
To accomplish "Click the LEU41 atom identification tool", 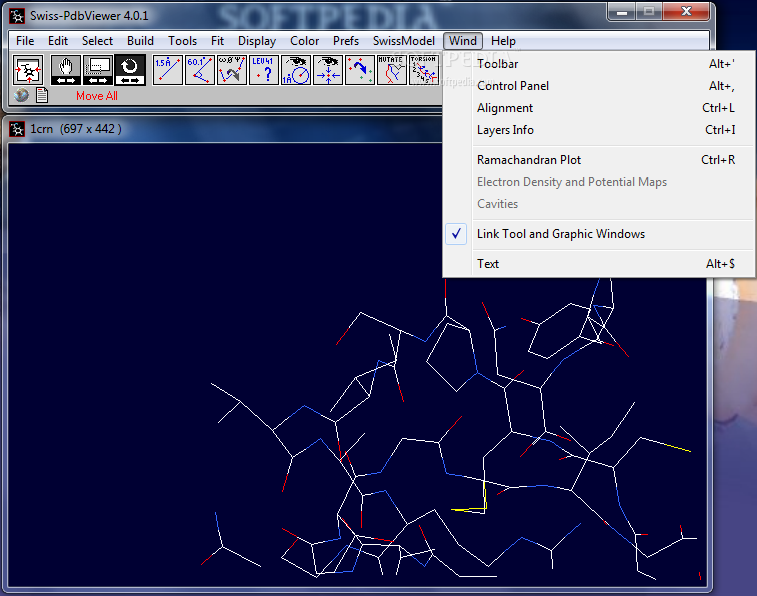I will [x=264, y=70].
